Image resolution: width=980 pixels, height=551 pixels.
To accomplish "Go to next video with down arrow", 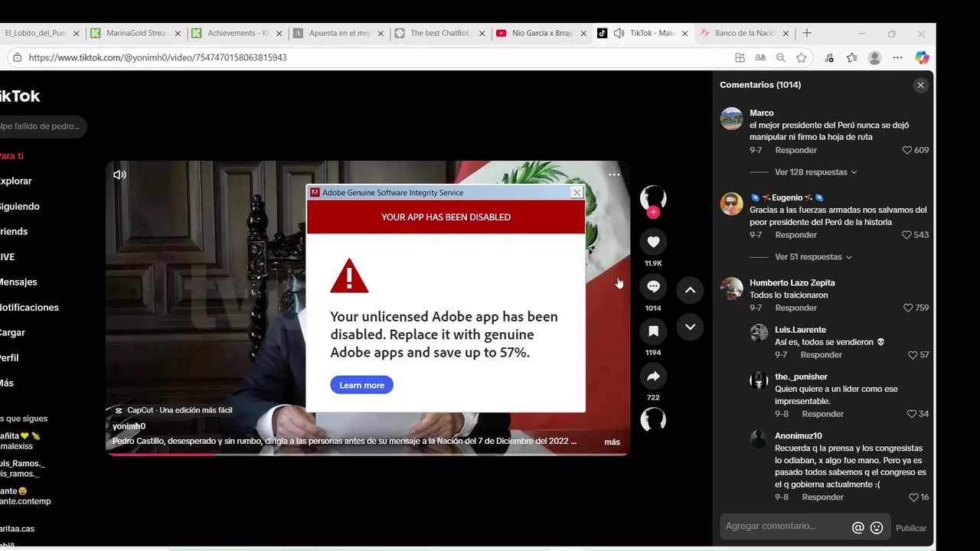I will (x=690, y=327).
